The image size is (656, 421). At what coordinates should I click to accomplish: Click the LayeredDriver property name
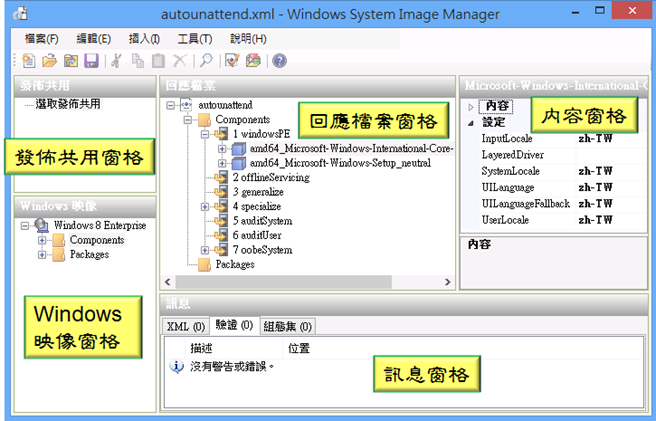pos(512,155)
